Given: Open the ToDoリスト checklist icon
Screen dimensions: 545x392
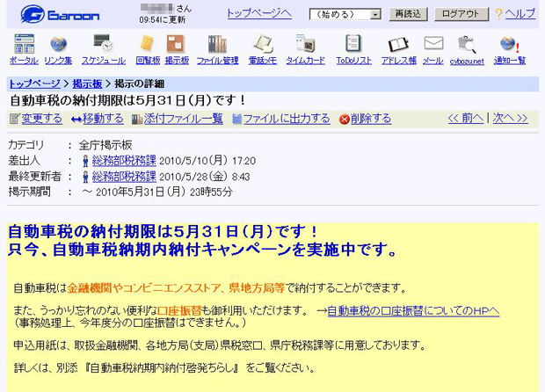Looking at the screenshot, I should (x=353, y=44).
